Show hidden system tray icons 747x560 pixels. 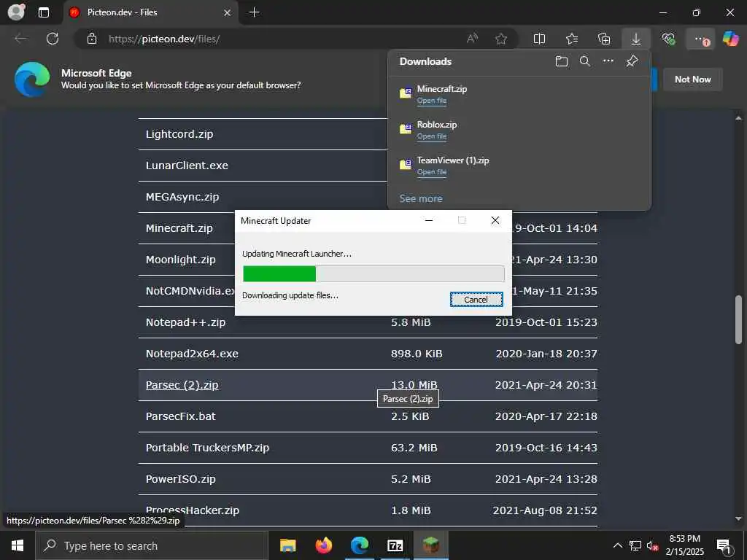[x=617, y=545]
